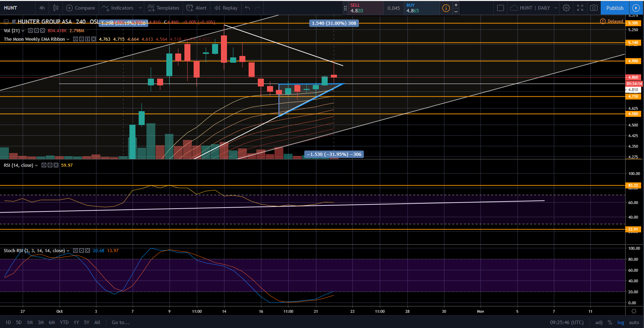Open the candlestick chart style selector
644x328 pixels.
coord(56,8)
